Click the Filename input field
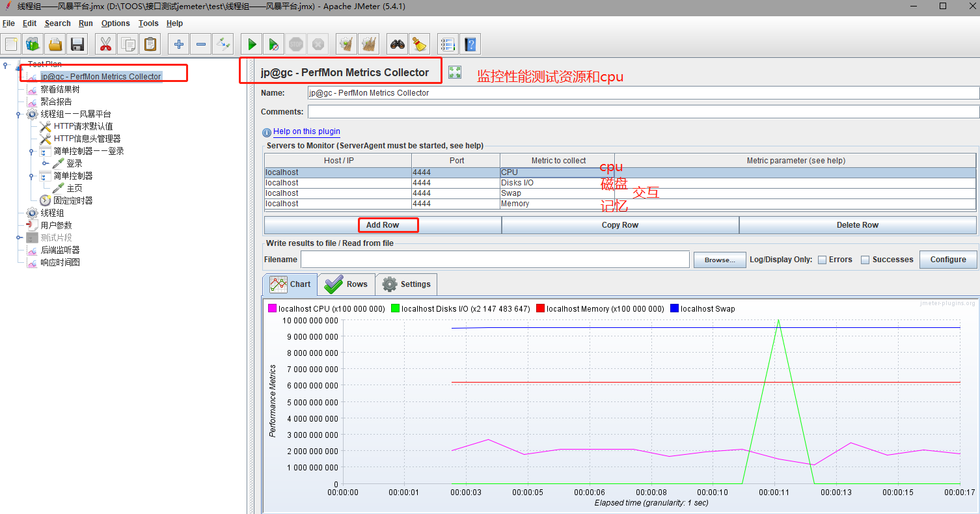980x514 pixels. 495,260
